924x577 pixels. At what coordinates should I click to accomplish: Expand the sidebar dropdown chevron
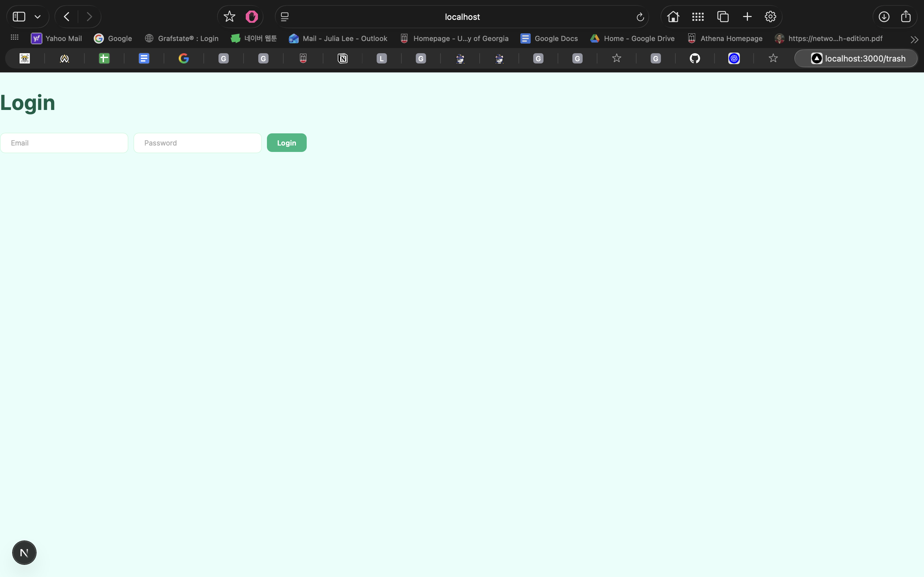tap(38, 17)
